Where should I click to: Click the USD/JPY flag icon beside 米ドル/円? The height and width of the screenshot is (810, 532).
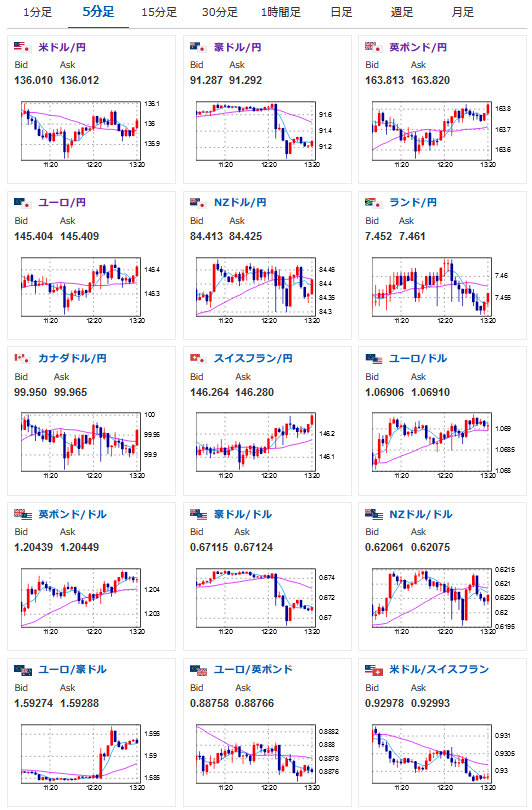pos(22,47)
